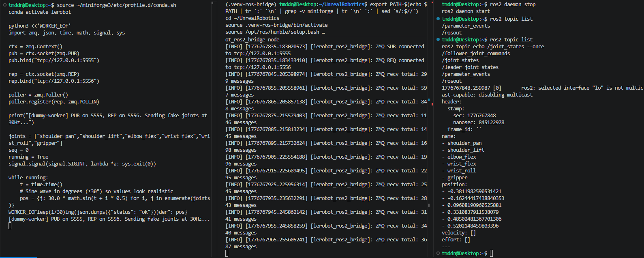Image resolution: width=644 pixels, height=258 pixels.
Task: Click 'rep = ctx.socket(zmq.REP)' line
Action: pos(44,74)
